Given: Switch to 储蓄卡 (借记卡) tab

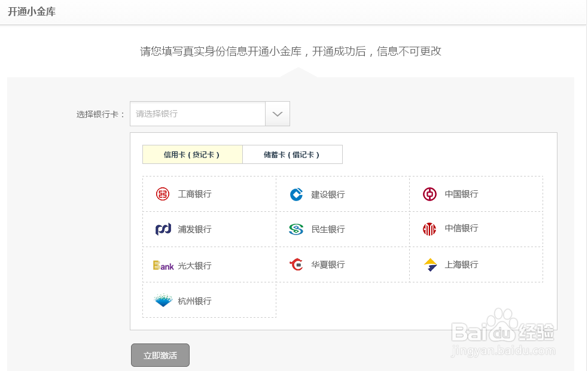Looking at the screenshot, I should pos(293,154).
